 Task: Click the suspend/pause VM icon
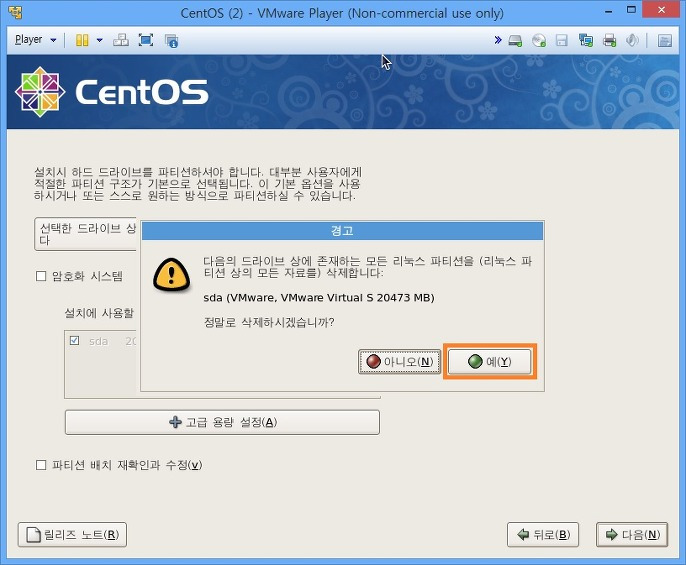[x=82, y=40]
